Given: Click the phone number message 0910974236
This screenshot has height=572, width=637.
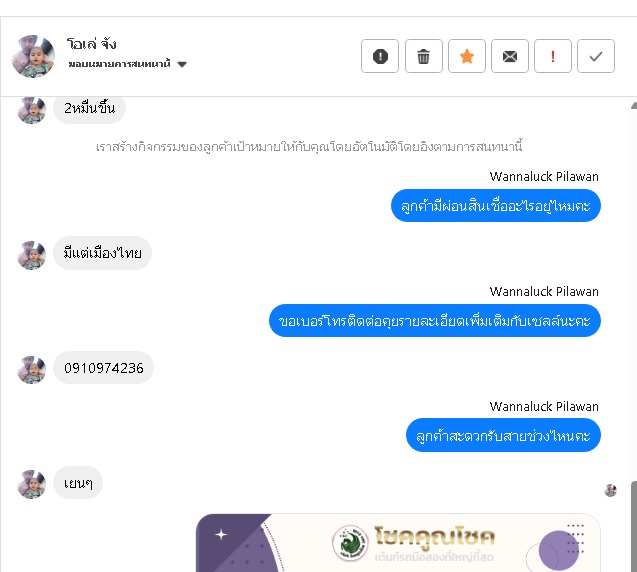Looking at the screenshot, I should tap(104, 368).
